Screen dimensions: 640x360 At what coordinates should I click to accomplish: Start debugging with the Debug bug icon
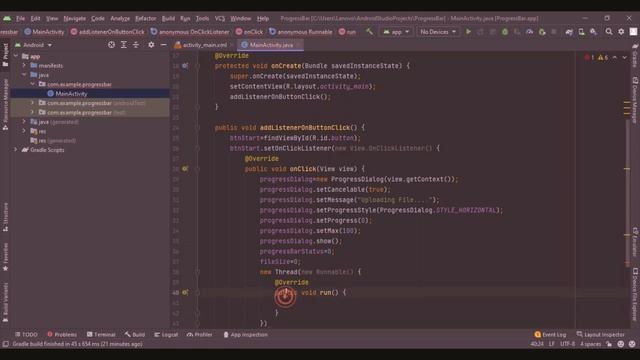coord(505,31)
